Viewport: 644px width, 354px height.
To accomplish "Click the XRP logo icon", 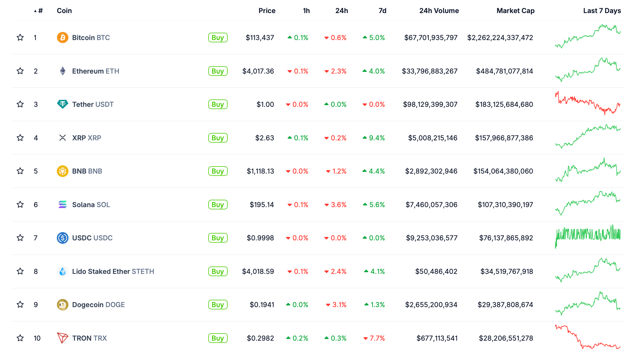I will (x=63, y=138).
